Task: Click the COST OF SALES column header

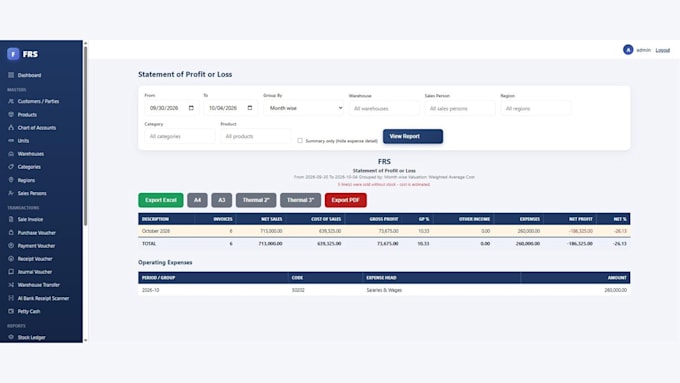Action: point(326,219)
